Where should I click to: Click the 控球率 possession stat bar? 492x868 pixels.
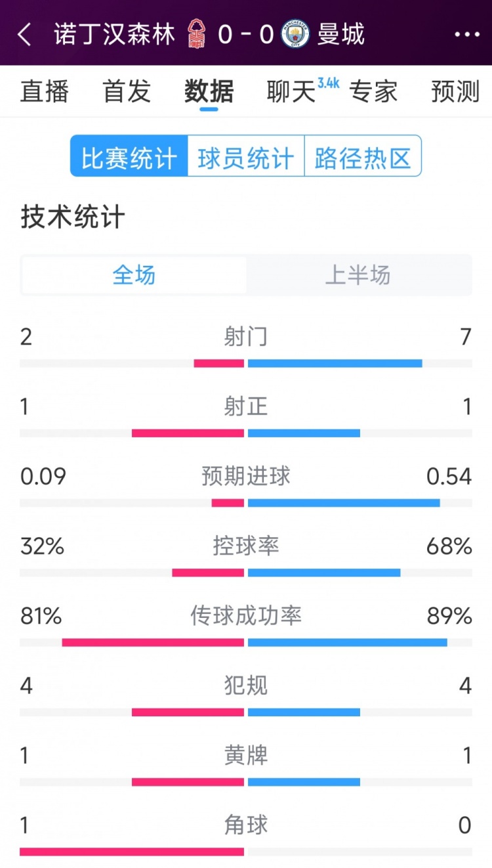[246, 572]
